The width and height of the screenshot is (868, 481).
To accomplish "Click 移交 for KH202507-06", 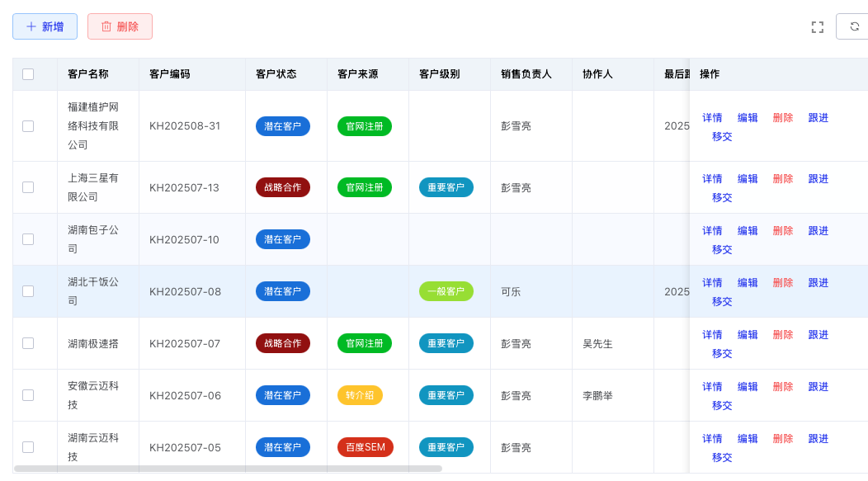I will tap(722, 405).
